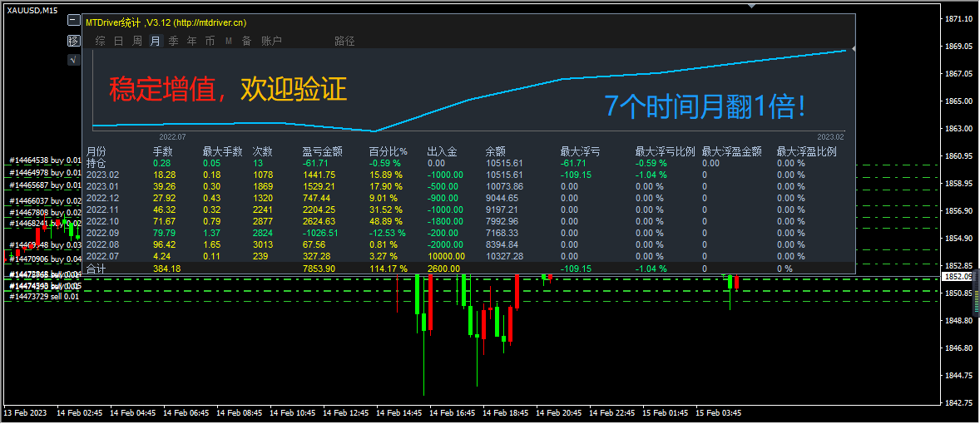Image resolution: width=980 pixels, height=424 pixels.
Task: Click order label #14464538 buy 0.01
Action: tap(45, 161)
